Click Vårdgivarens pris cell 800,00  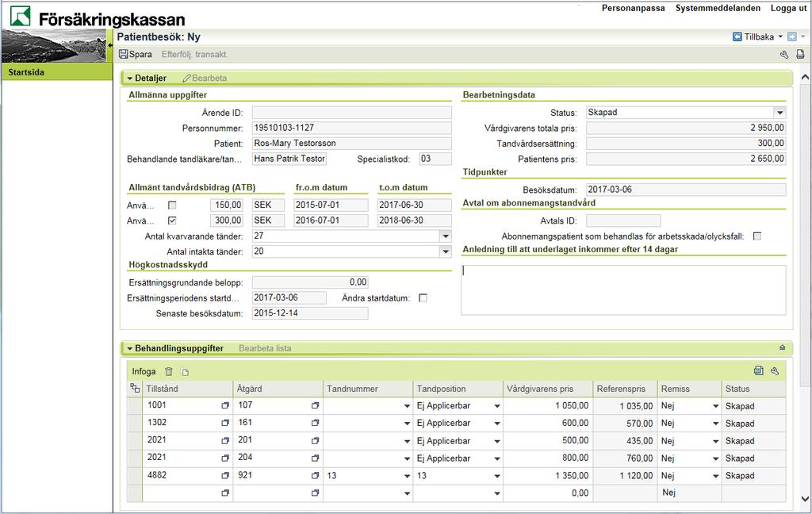(547, 458)
